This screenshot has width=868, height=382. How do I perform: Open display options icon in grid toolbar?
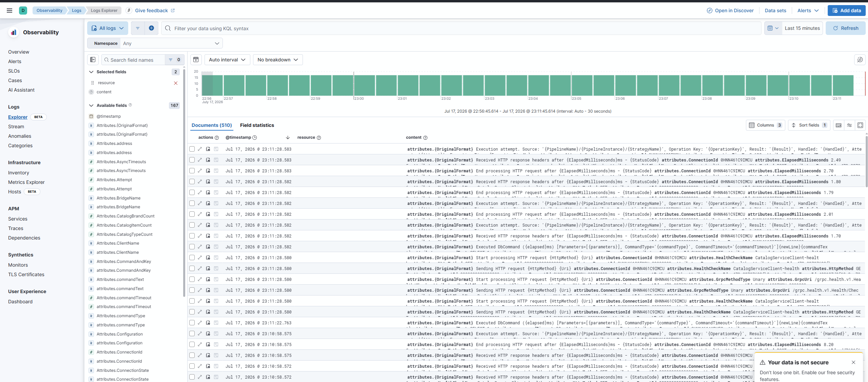pos(849,125)
